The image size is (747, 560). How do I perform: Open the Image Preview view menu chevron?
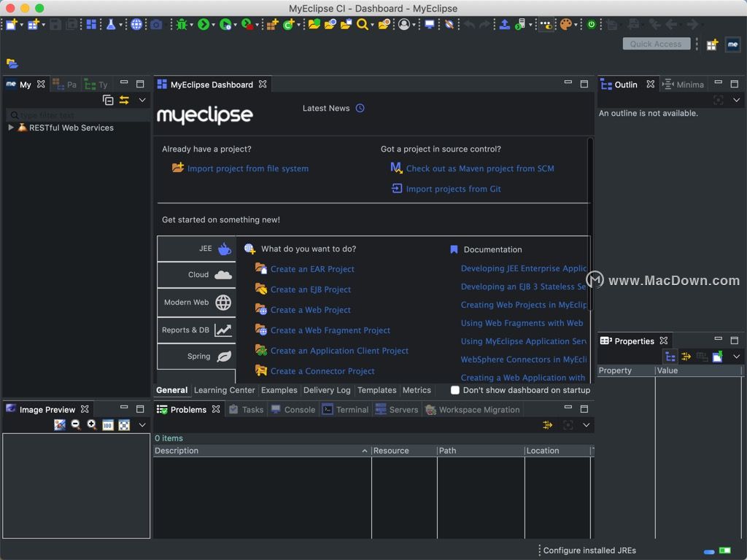click(x=142, y=425)
